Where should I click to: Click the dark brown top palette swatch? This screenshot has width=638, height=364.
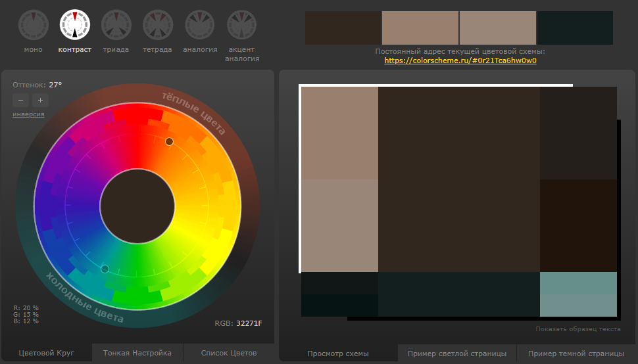343,28
